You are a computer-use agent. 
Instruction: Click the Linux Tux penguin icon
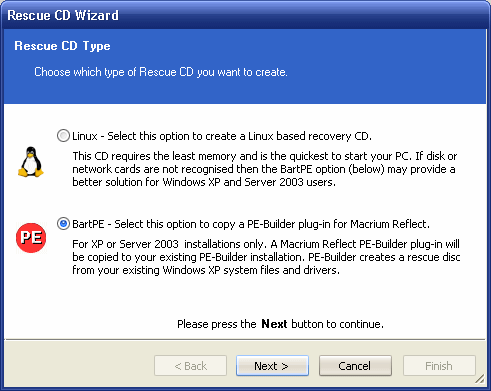click(x=31, y=162)
